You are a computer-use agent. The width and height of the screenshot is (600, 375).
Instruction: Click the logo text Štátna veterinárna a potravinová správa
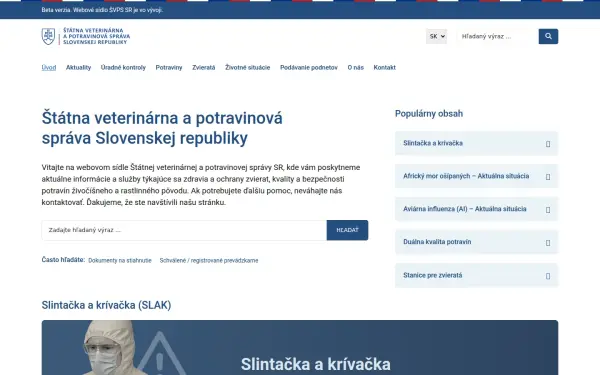point(96,36)
